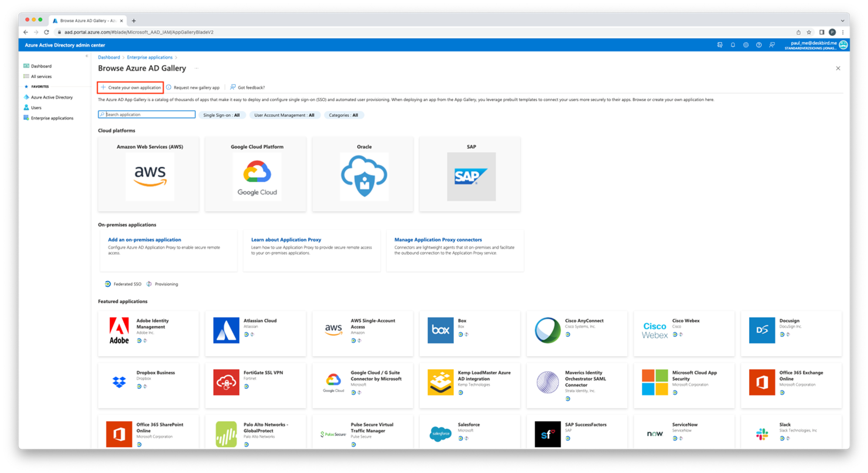The image size is (868, 473).
Task: Select the Google Cloud Platform tile
Action: (x=256, y=175)
